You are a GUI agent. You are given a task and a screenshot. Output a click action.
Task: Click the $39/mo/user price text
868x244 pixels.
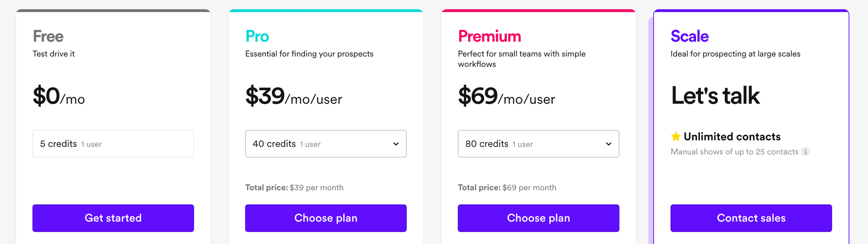point(293,96)
